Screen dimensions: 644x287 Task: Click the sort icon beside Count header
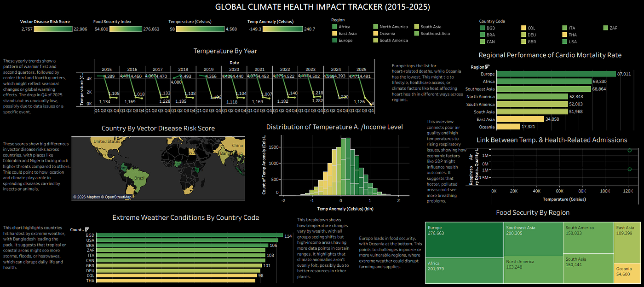click(x=87, y=229)
